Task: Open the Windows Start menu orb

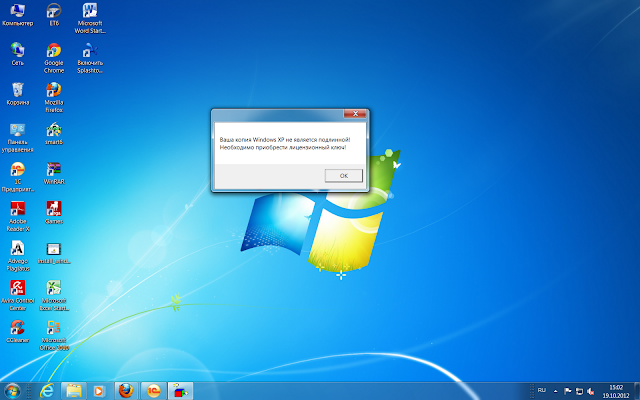Action: pos(12,391)
